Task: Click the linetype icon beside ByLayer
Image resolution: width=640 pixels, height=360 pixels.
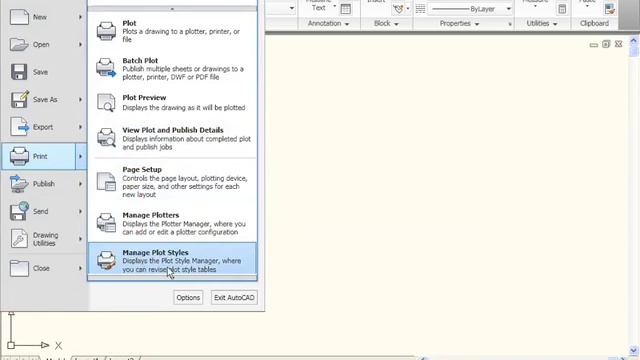Action: tap(420, 9)
